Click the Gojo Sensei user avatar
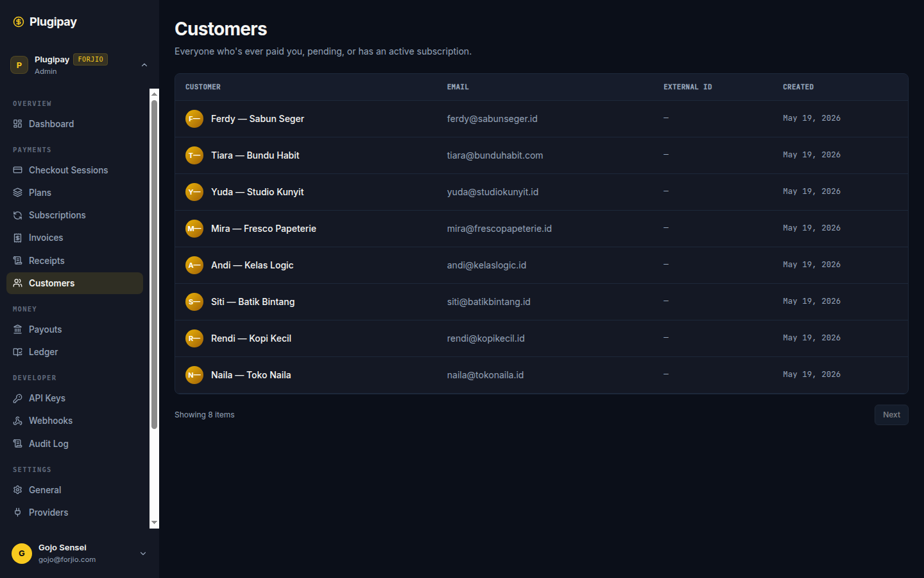924x578 pixels. pos(22,553)
